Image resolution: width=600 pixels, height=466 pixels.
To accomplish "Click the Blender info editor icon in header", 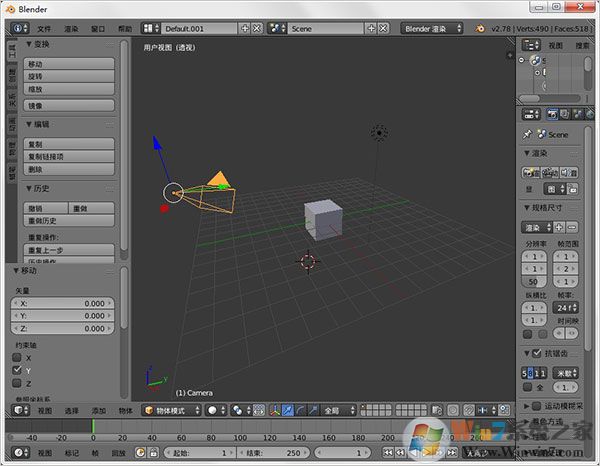I will [16, 29].
